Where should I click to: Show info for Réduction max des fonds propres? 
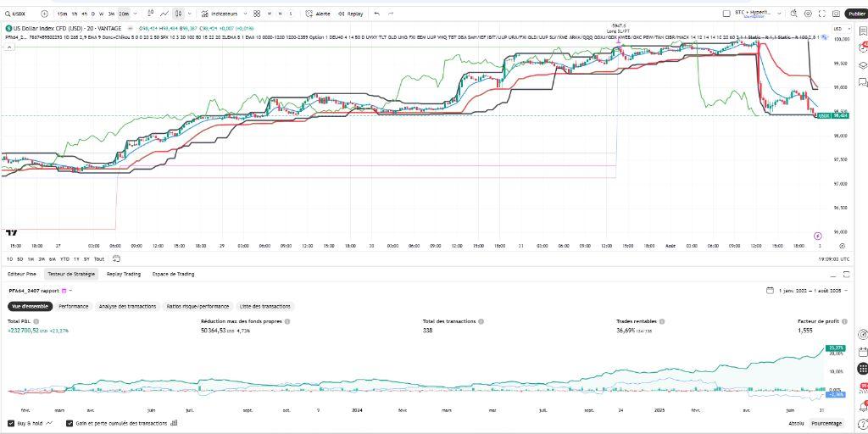pyautogui.click(x=287, y=321)
